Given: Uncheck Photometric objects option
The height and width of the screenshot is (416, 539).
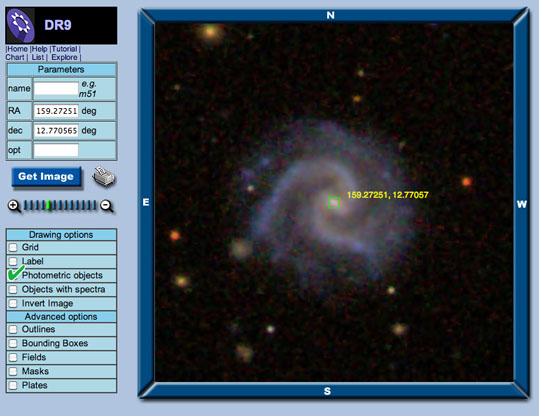Looking at the screenshot, I should pos(13,275).
